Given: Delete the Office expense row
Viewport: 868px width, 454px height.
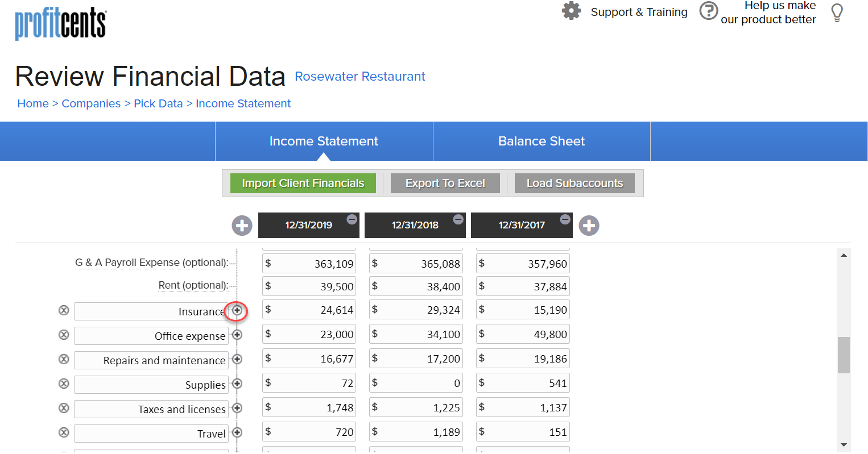Looking at the screenshot, I should pyautogui.click(x=64, y=335).
